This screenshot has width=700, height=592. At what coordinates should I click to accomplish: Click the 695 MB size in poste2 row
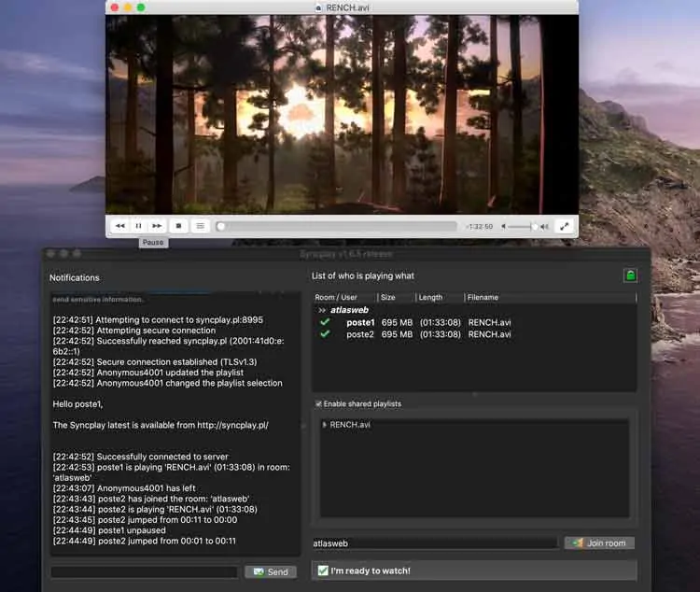coord(397,334)
